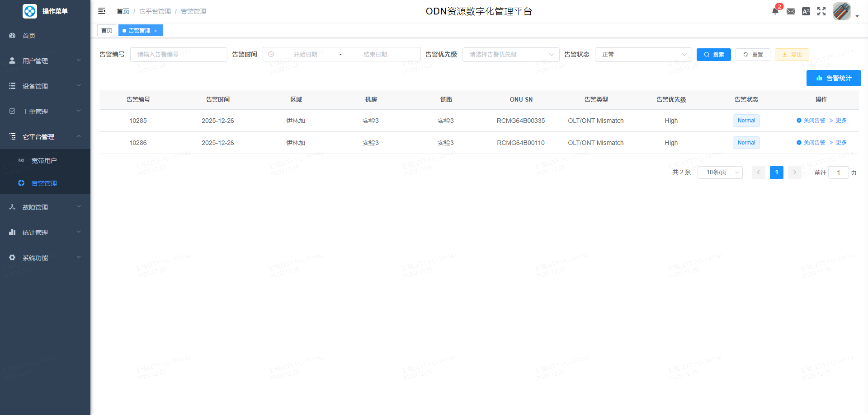Click the 告警编号 input field

[179, 54]
